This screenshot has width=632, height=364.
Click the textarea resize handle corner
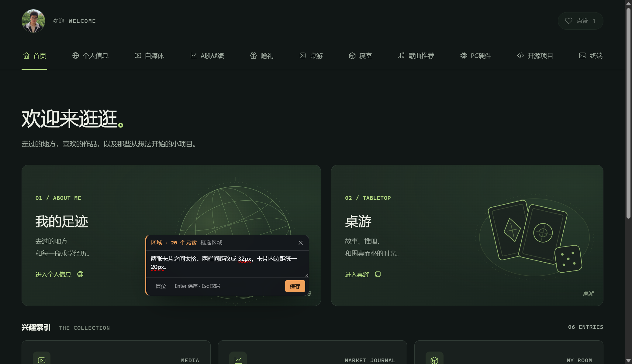pyautogui.click(x=307, y=275)
